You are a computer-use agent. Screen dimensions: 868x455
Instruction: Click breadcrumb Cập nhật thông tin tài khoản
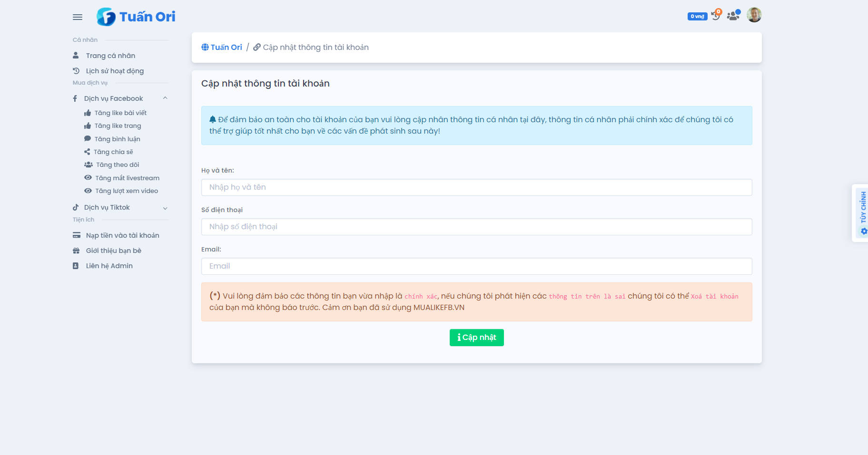[x=316, y=47]
